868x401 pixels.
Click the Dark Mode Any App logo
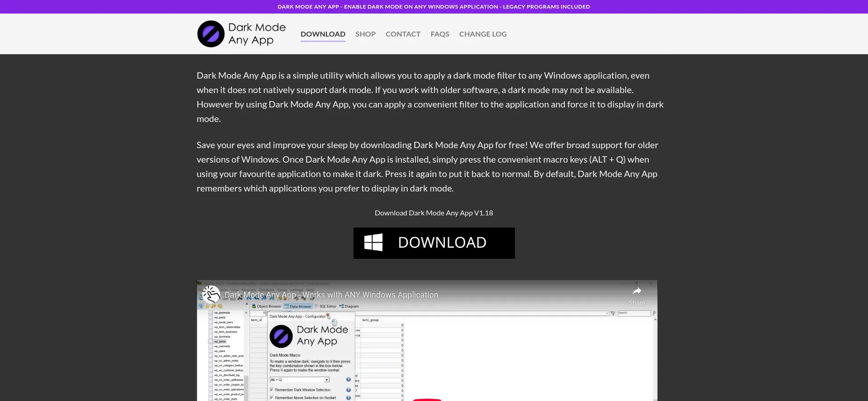pos(242,34)
